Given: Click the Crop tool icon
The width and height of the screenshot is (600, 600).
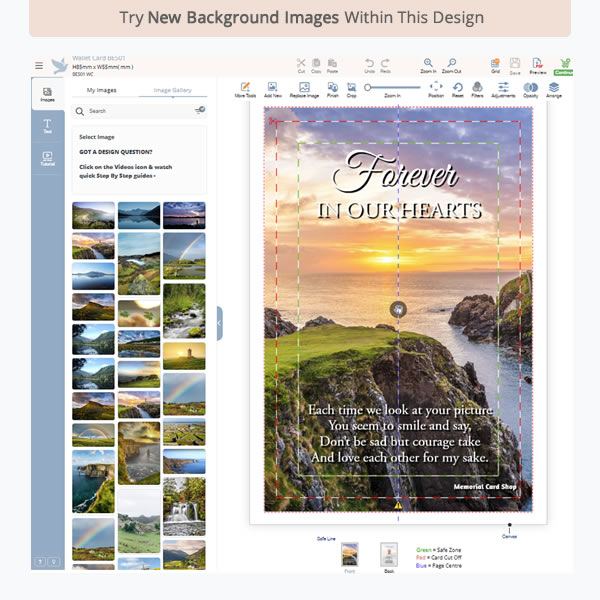Looking at the screenshot, I should click(x=352, y=89).
